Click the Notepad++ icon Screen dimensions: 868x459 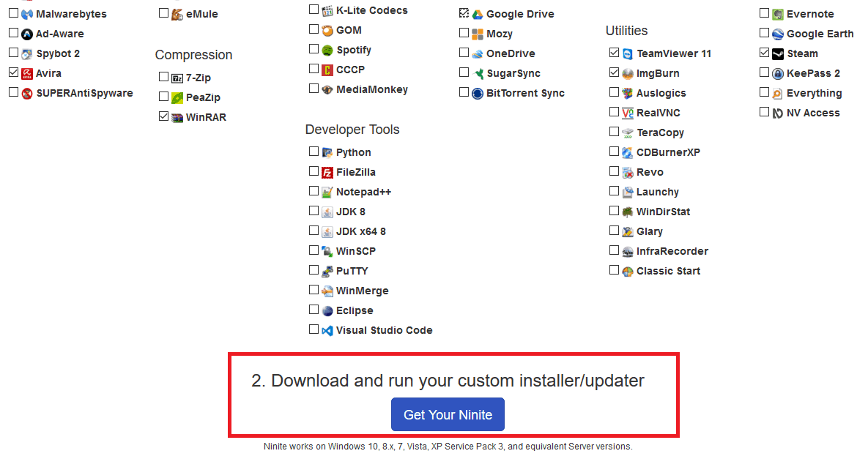coord(327,193)
